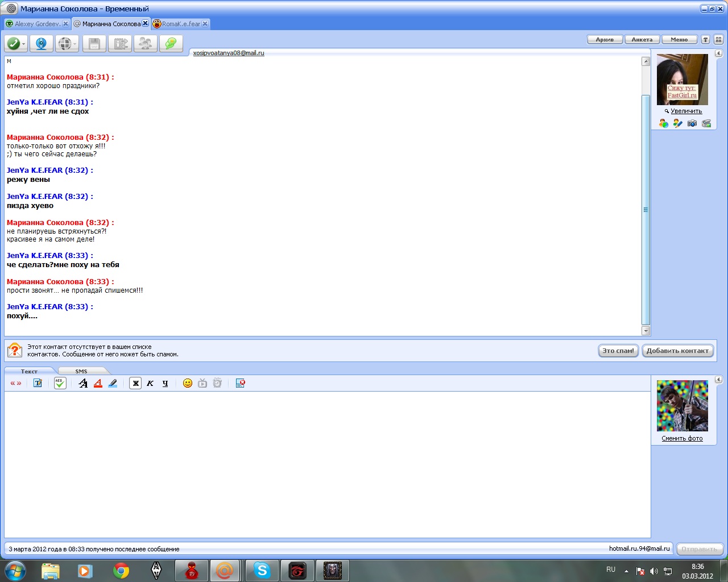Screen dimensions: 728x582
Task: Click the Сменить фото link
Action: pos(682,439)
